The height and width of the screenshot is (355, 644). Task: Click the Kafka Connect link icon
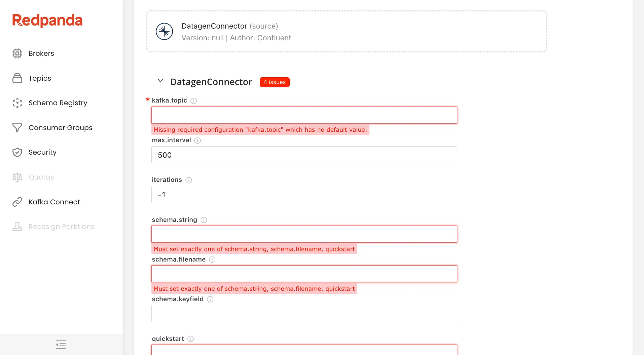pos(17,202)
